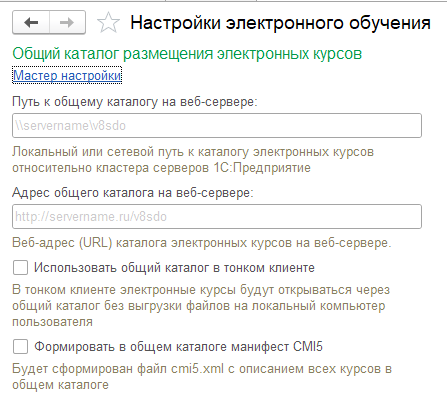Viewport: 447px width, 400px height.
Task: Select hint about Локальный или сетевой путь
Action: (x=193, y=160)
